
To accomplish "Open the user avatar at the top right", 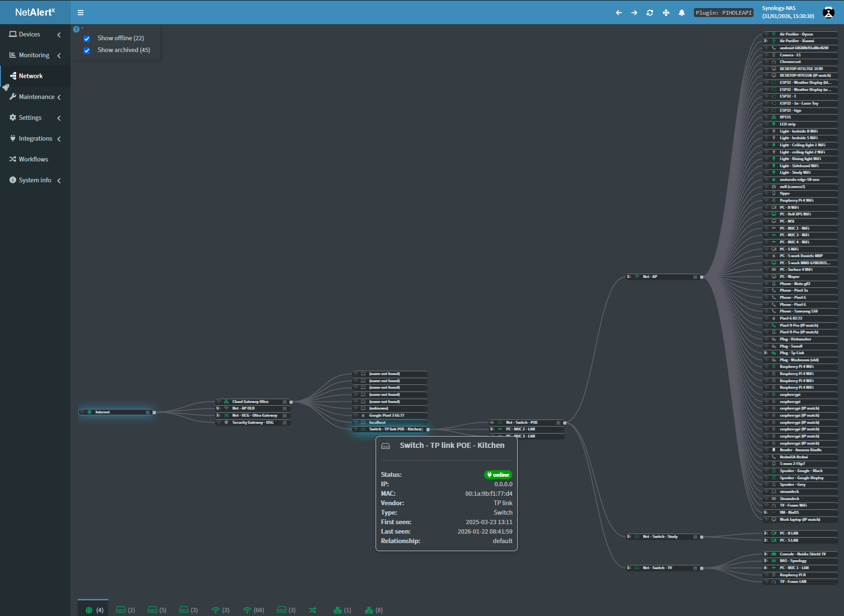I will coord(828,12).
